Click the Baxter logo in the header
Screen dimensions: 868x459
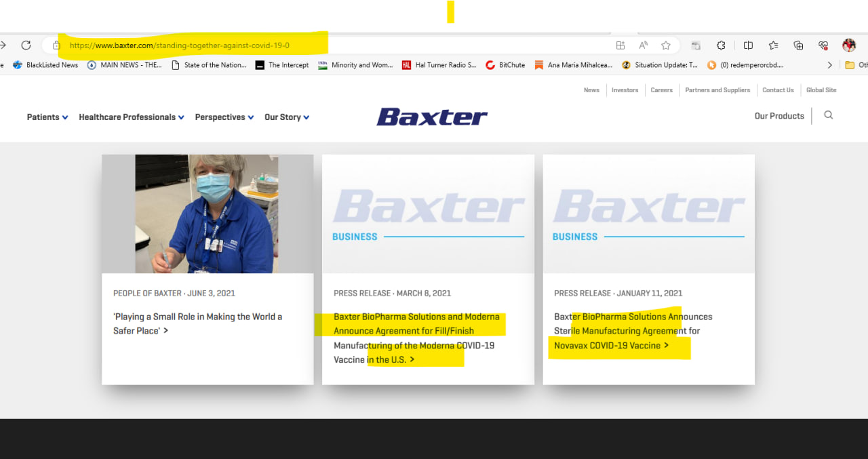pos(432,117)
